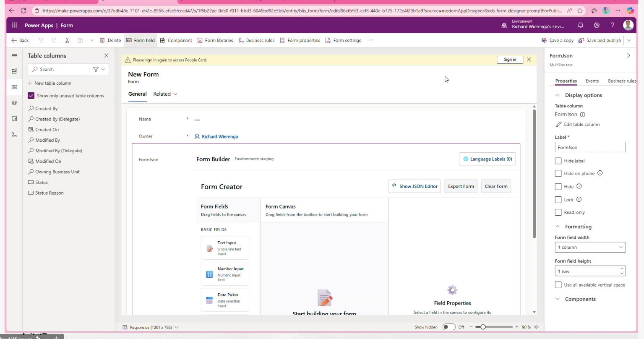Toggle the Show hidden switch
This screenshot has height=339, width=644.
point(448,327)
